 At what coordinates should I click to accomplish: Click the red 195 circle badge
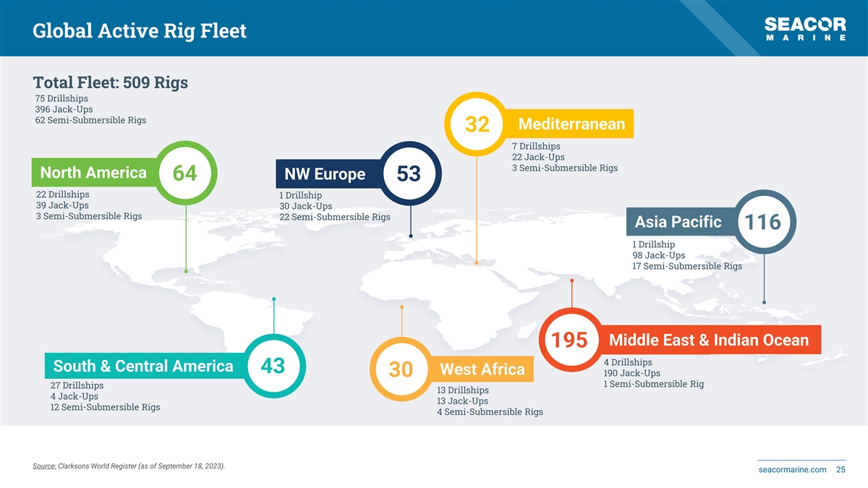(x=571, y=340)
